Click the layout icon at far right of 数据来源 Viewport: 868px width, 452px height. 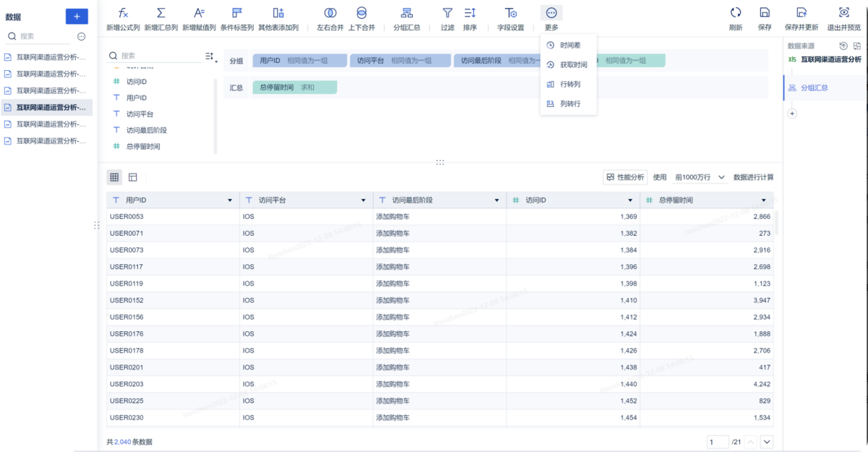pyautogui.click(x=857, y=46)
